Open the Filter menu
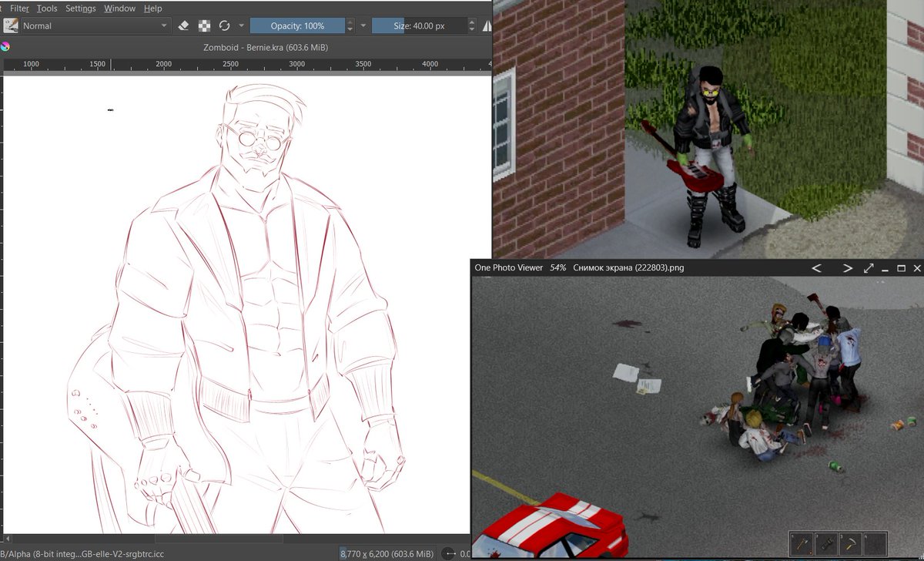Screen dimensions: 924x561 pos(19,8)
